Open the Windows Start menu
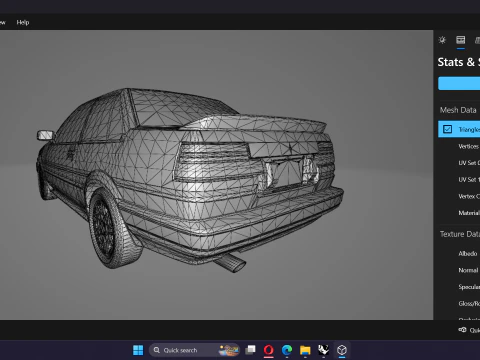The image size is (480, 360). click(x=138, y=350)
